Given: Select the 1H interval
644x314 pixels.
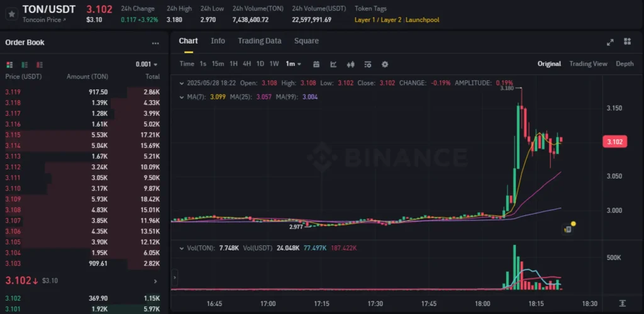Looking at the screenshot, I should coord(234,64).
